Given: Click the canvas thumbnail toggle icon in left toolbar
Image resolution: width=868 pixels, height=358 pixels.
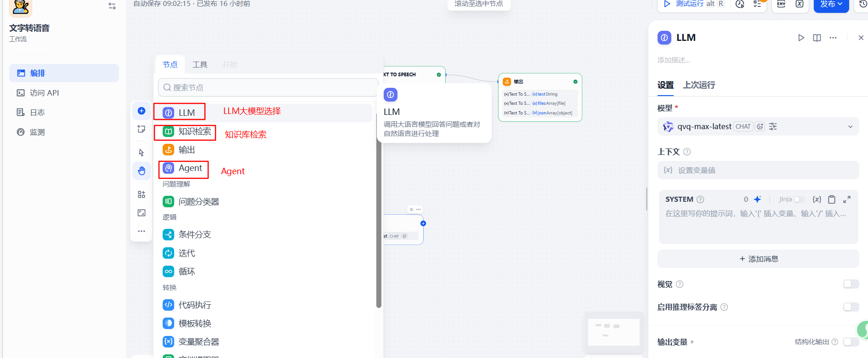Looking at the screenshot, I should tap(142, 213).
